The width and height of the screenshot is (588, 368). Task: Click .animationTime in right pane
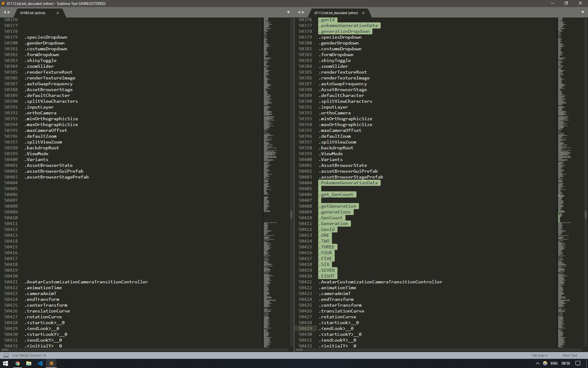pos(337,288)
